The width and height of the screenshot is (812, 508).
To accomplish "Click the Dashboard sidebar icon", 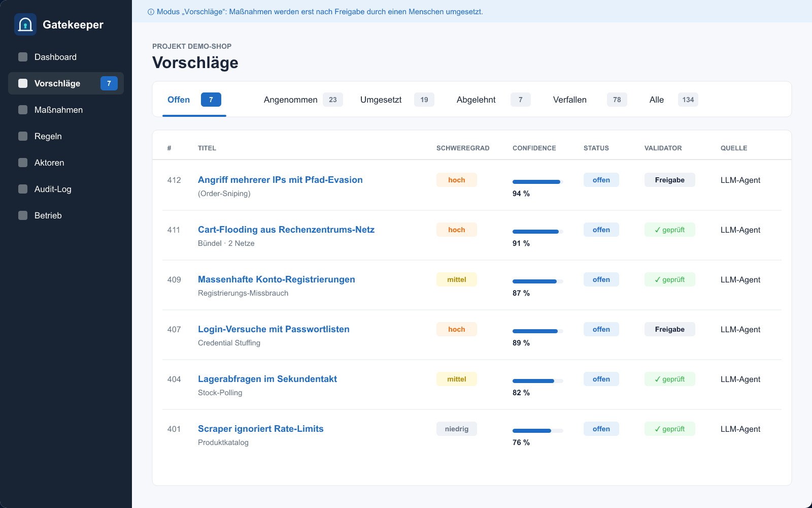I will click(x=23, y=57).
